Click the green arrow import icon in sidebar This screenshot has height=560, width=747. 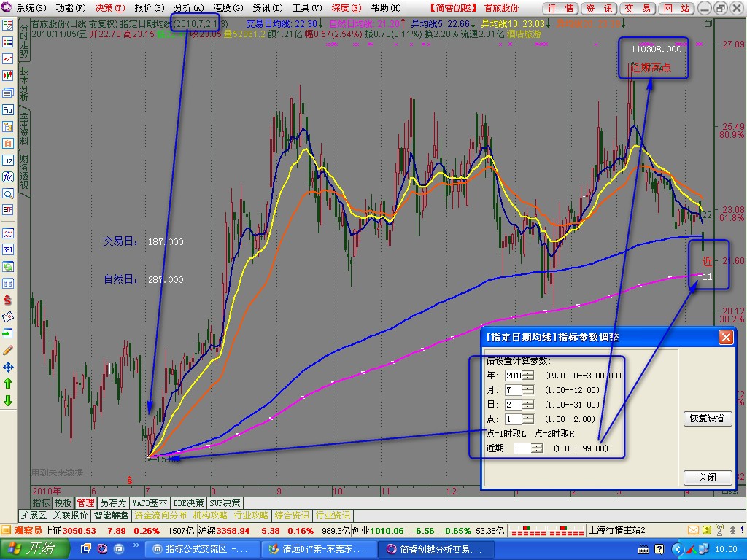coord(7,333)
